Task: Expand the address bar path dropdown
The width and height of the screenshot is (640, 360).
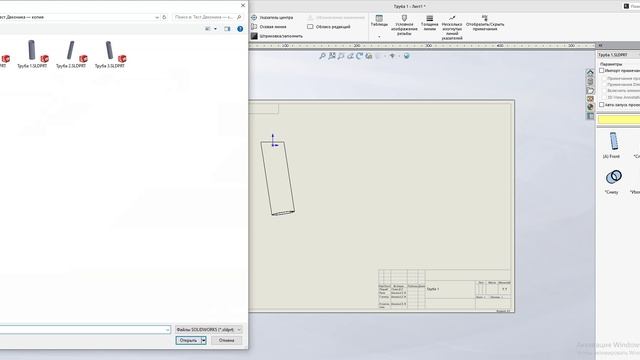Action: pyautogui.click(x=157, y=17)
